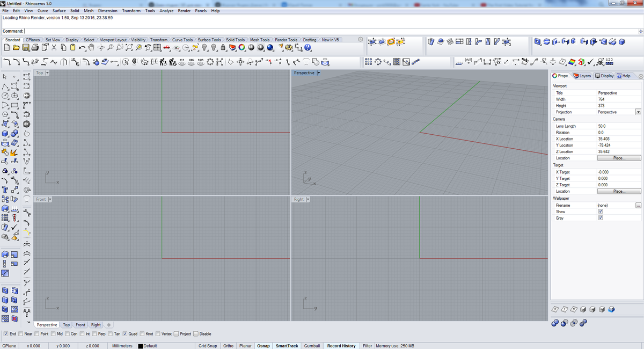Open the File menu
The height and width of the screenshot is (349, 644).
(x=6, y=11)
